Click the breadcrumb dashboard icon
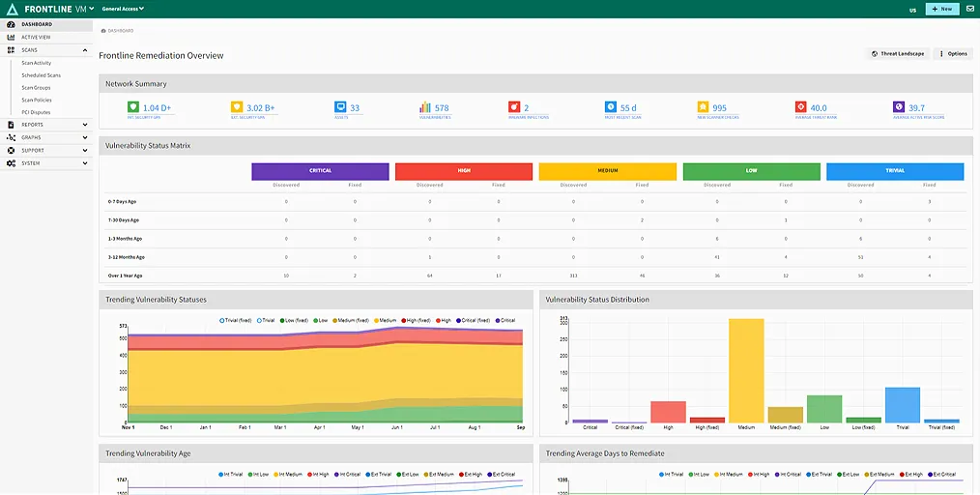Screen dimensions: 980x495 (x=103, y=31)
